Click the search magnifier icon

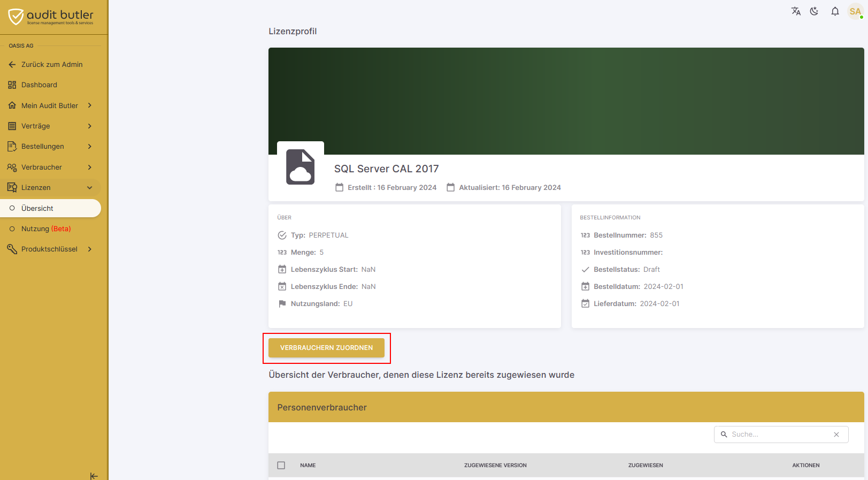click(724, 435)
